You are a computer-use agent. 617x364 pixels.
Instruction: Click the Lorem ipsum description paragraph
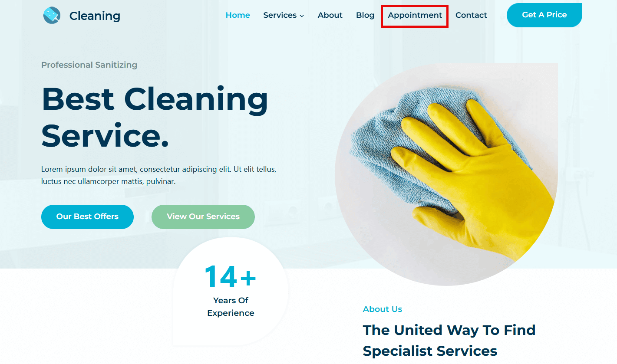pos(159,175)
